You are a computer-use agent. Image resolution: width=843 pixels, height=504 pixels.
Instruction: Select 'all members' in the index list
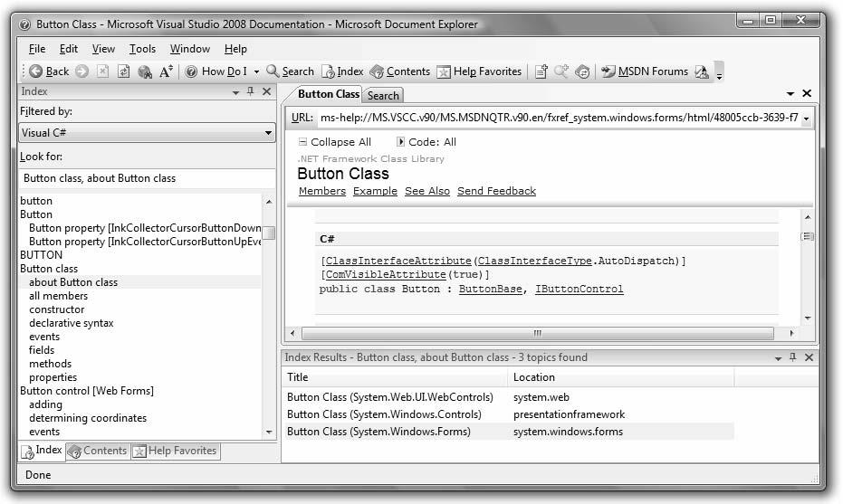click(58, 296)
